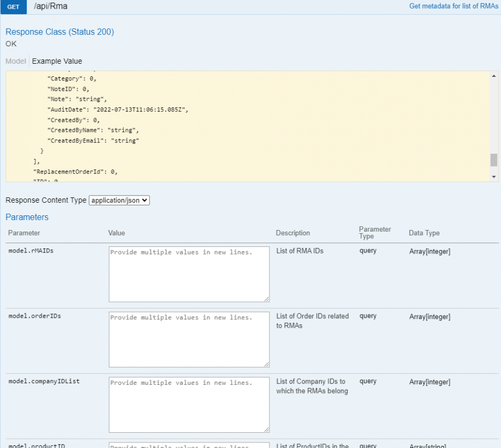This screenshot has width=501, height=448.
Task: Click the "CreatedByEmail": "string" line
Action: click(93, 141)
